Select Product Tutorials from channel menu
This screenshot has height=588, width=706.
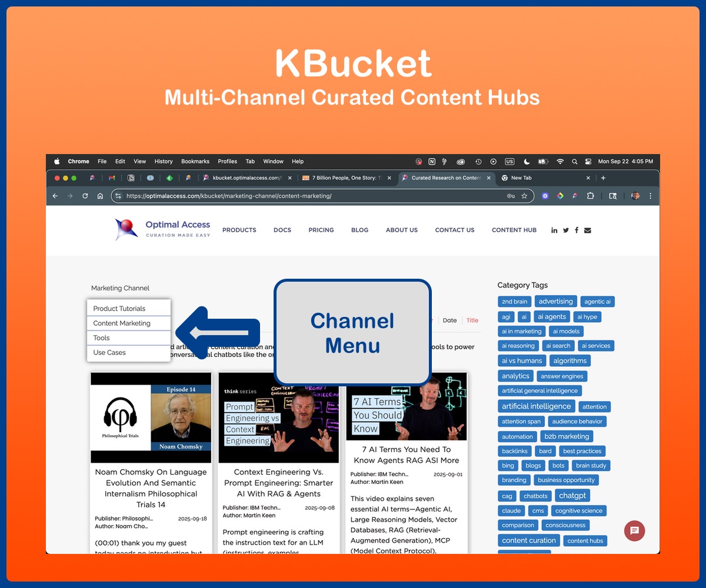click(119, 308)
